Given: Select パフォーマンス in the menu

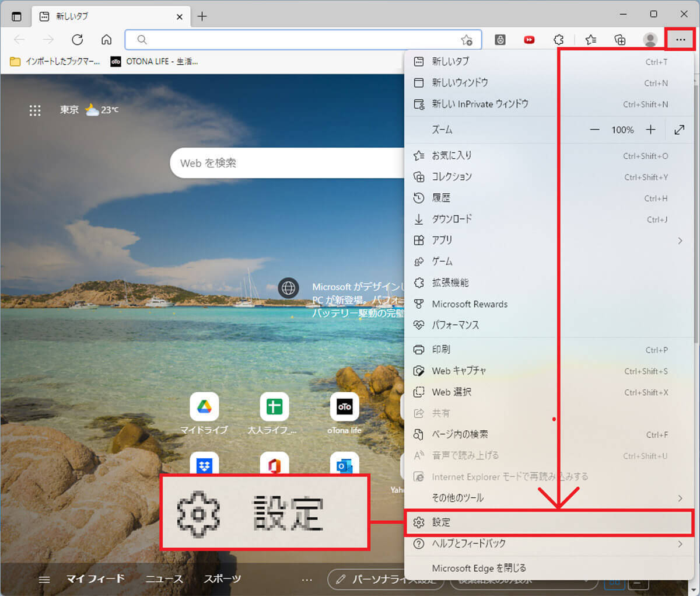Looking at the screenshot, I should coord(549,325).
